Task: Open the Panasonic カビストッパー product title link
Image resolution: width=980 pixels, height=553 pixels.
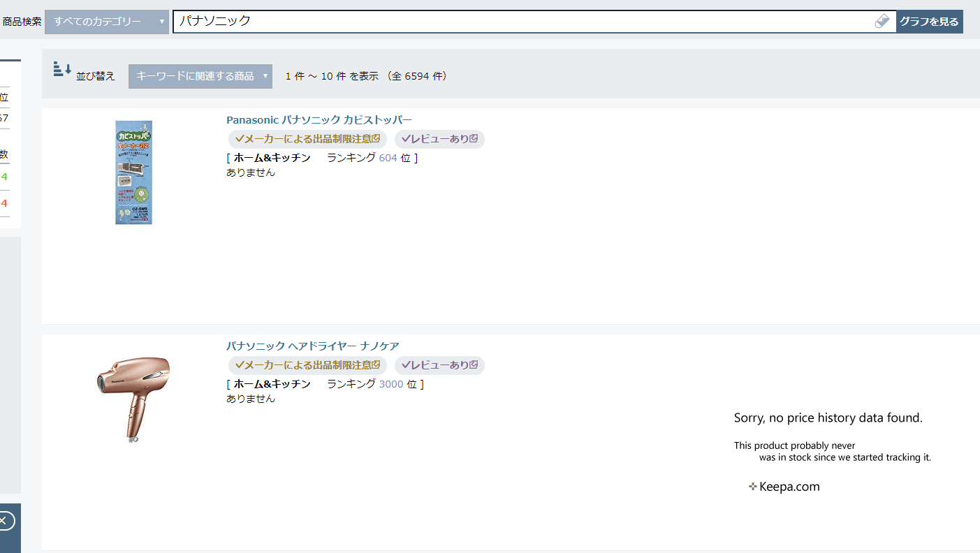Action: pyautogui.click(x=319, y=120)
